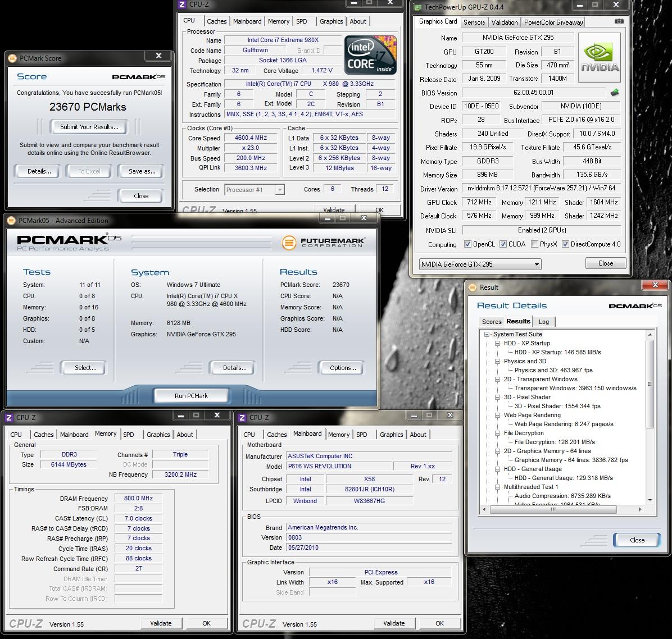Collapse Physics and 3D node
The width and height of the screenshot is (672, 639).
[x=498, y=361]
